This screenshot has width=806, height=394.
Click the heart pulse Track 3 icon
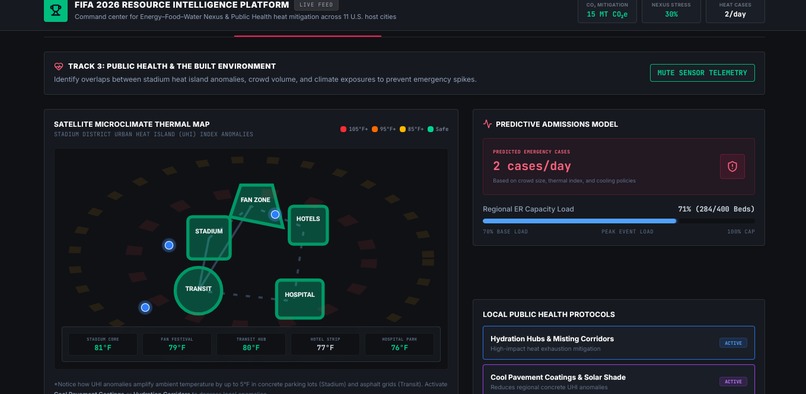59,66
